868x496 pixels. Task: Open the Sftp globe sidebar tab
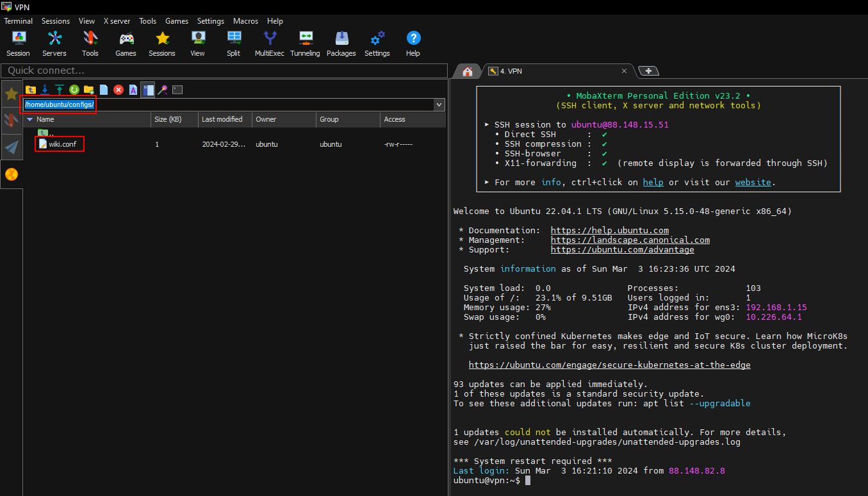12,174
